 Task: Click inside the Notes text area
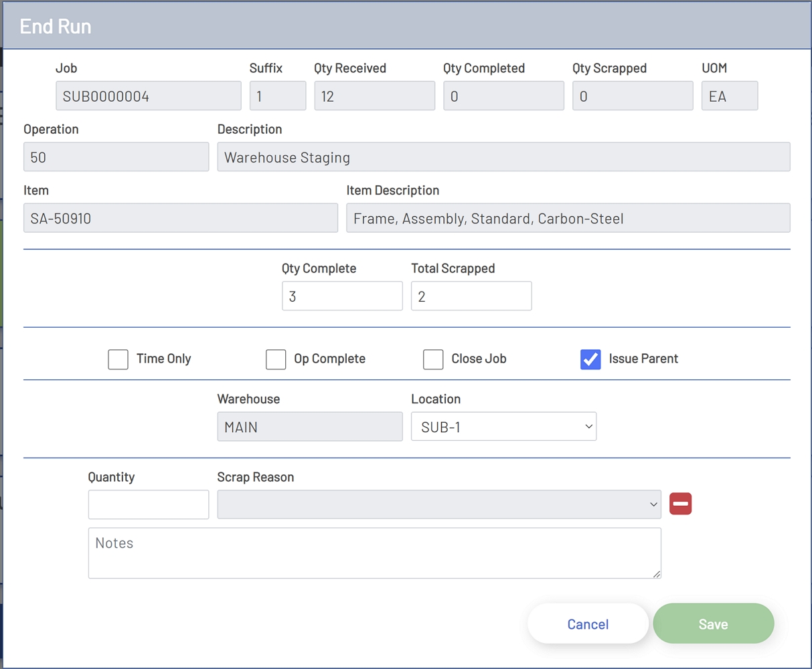(x=374, y=553)
